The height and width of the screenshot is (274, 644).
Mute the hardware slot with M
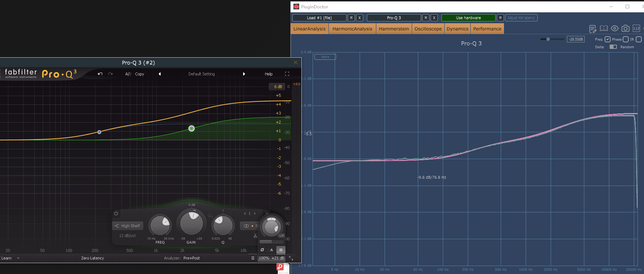tap(500, 18)
